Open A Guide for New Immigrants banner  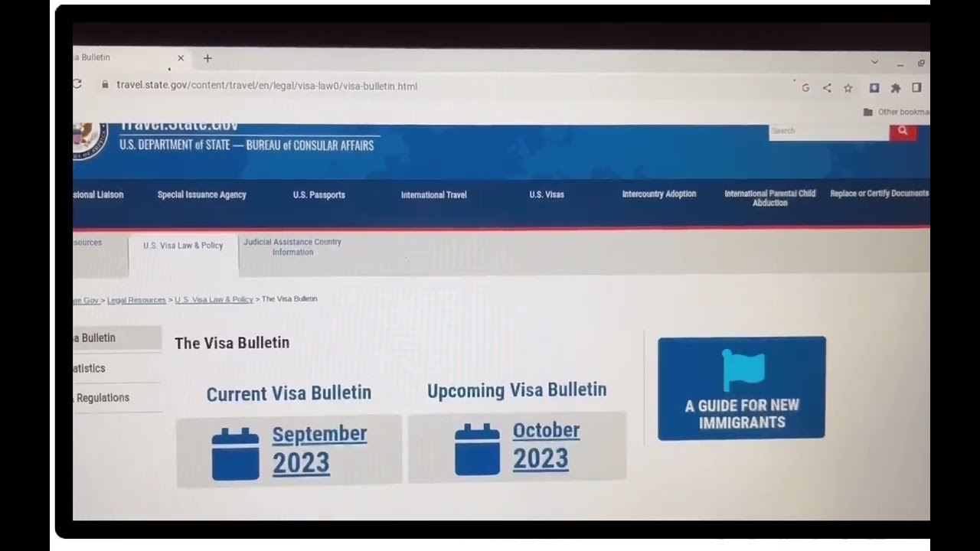coord(742,388)
